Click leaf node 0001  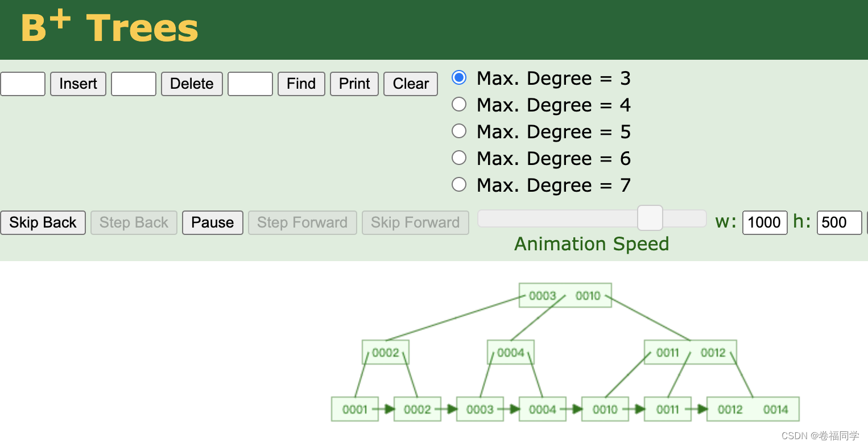click(355, 409)
